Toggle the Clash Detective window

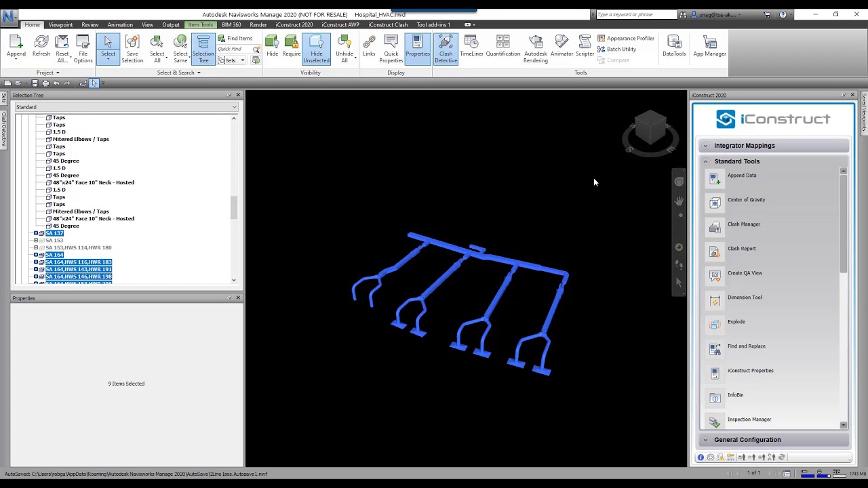coord(446,49)
